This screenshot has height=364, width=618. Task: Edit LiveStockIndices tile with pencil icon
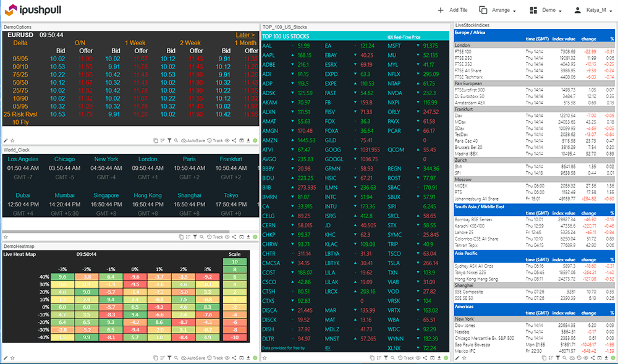(457, 358)
